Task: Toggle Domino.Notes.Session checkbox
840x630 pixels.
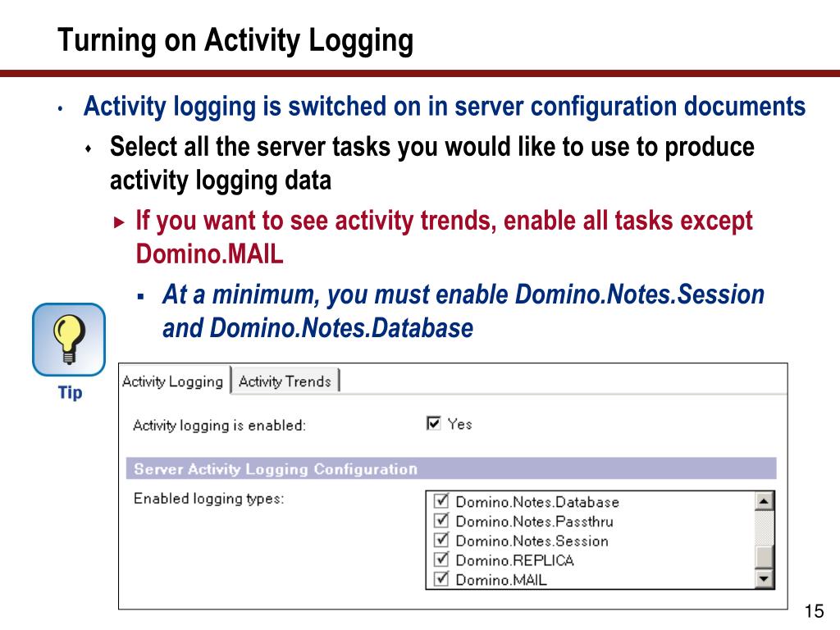Action: coord(441,540)
